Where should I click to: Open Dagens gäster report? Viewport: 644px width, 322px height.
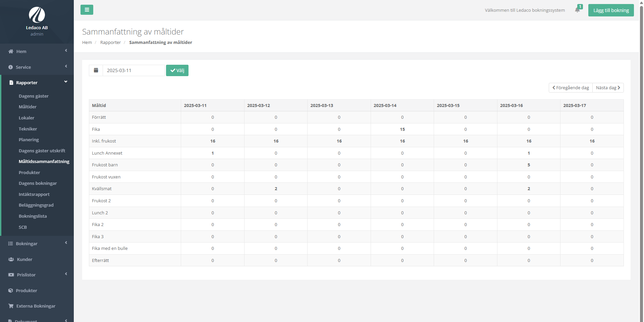click(x=34, y=96)
